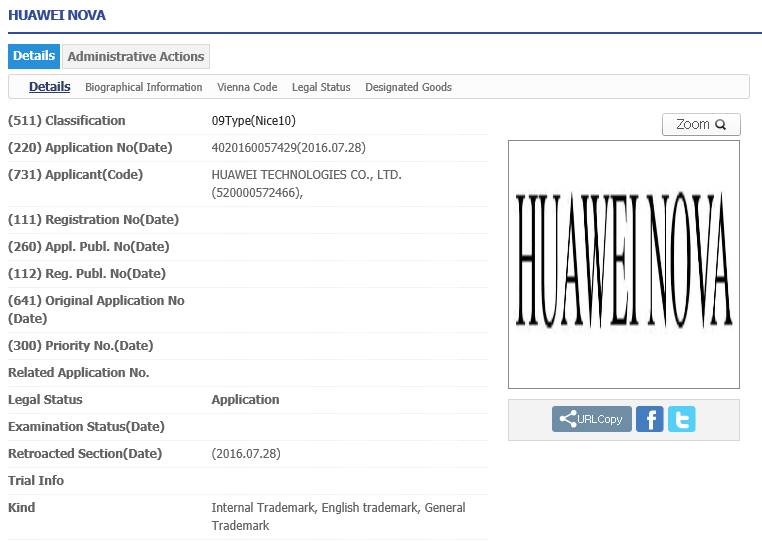The width and height of the screenshot is (762, 542).
Task: Jump to the Designated Goods section
Action: 409,87
